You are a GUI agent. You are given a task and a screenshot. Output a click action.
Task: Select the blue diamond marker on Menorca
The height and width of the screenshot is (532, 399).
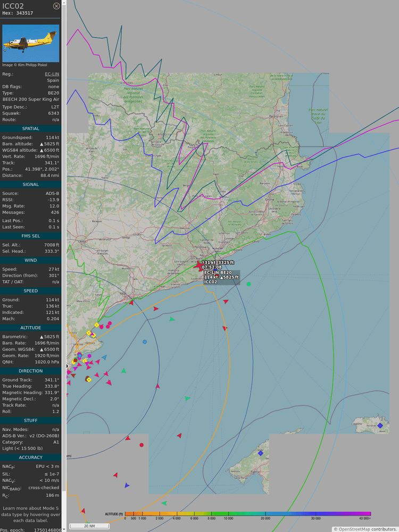coord(380,426)
